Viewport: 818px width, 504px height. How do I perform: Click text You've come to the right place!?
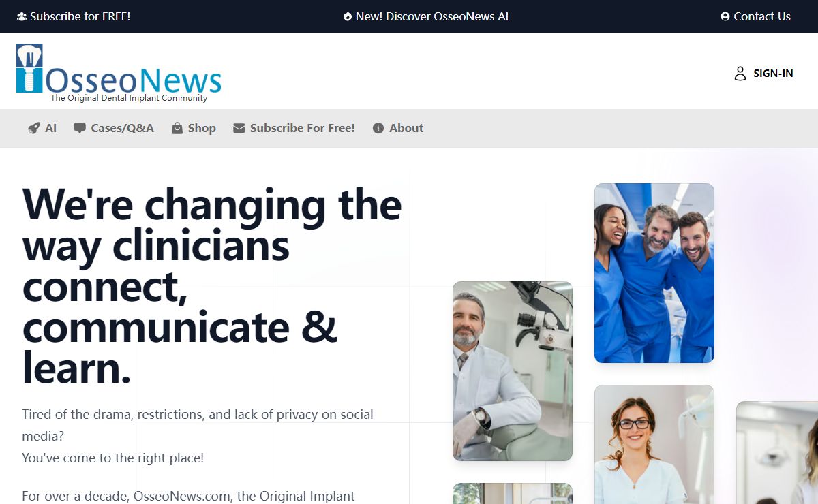113,458
